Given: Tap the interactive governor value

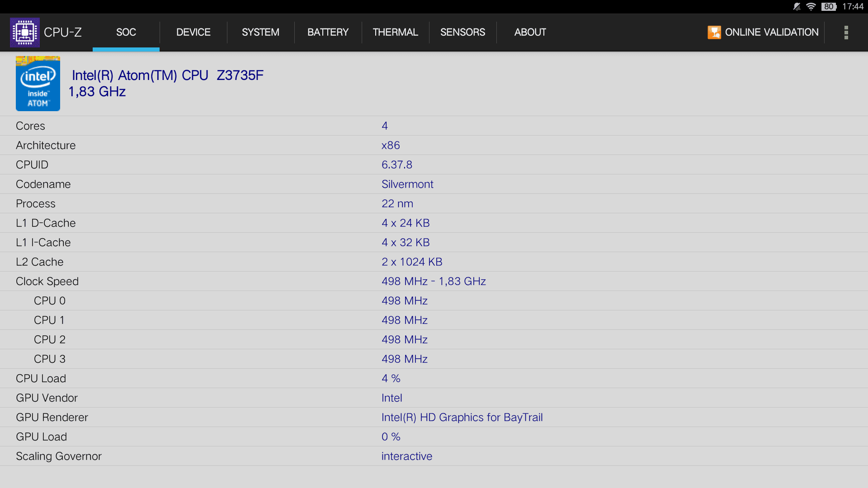Looking at the screenshot, I should click(407, 456).
